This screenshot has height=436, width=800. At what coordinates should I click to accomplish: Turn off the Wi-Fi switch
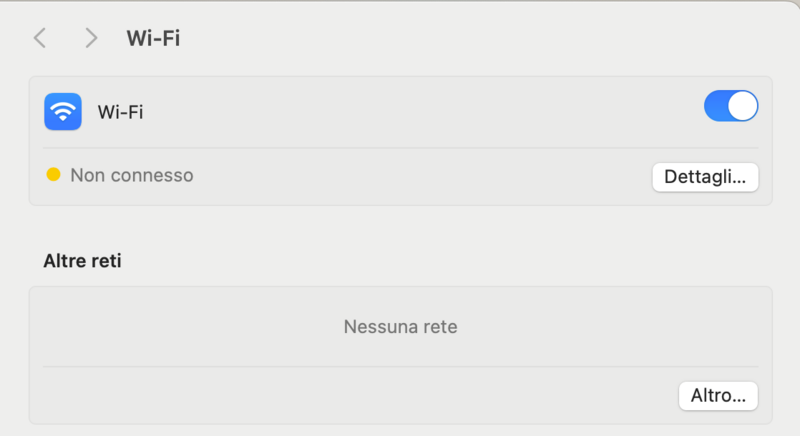click(731, 106)
